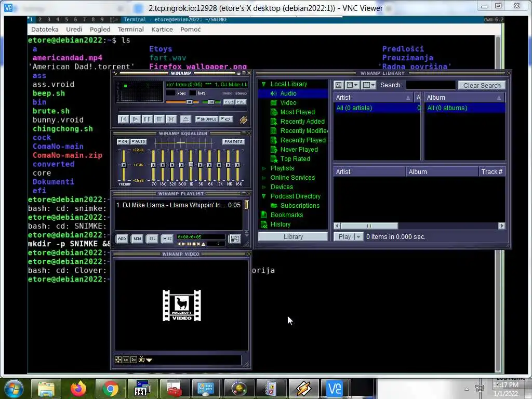Click the eject/open file button in Winamp

click(185, 119)
